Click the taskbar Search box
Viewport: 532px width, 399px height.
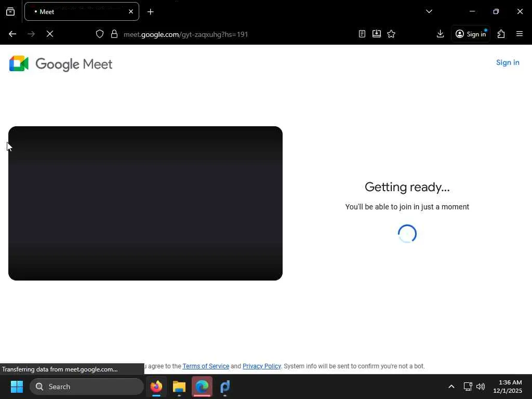pos(87,387)
